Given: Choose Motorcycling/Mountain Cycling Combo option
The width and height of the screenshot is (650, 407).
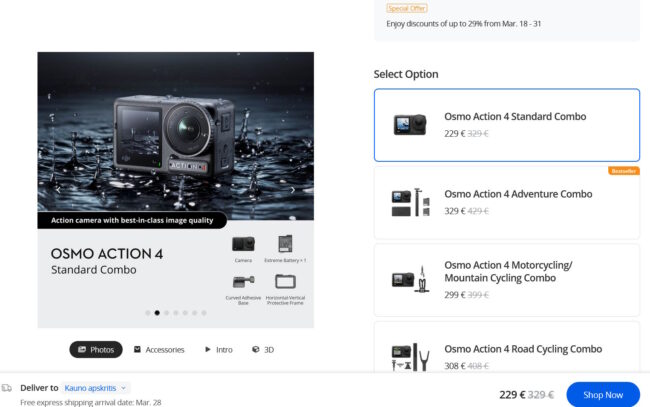Looking at the screenshot, I should pyautogui.click(x=506, y=279).
